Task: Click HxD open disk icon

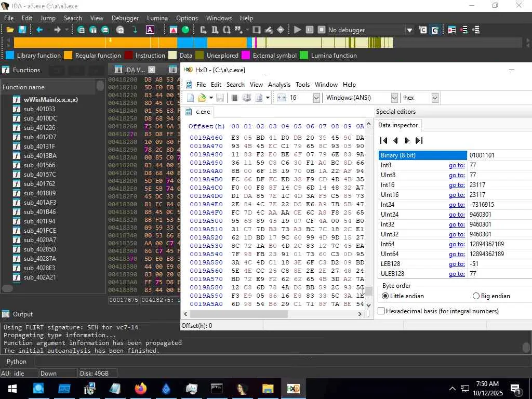Action: 247,98
